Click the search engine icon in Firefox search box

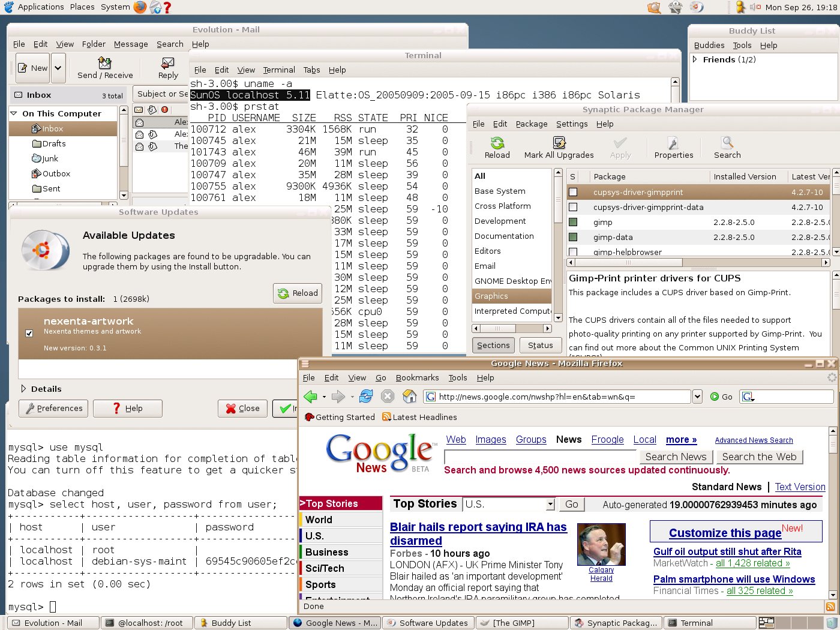point(748,397)
